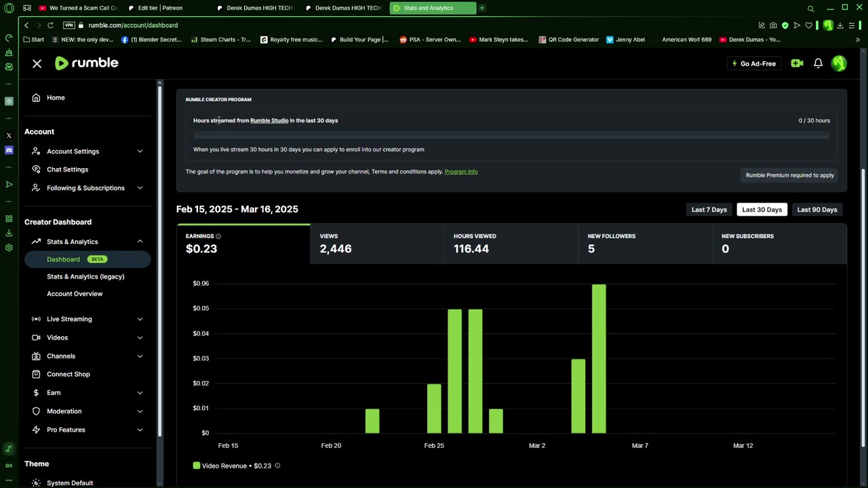The width and height of the screenshot is (868, 488).
Task: Open the QR Code Generator bookmark
Action: coord(568,39)
